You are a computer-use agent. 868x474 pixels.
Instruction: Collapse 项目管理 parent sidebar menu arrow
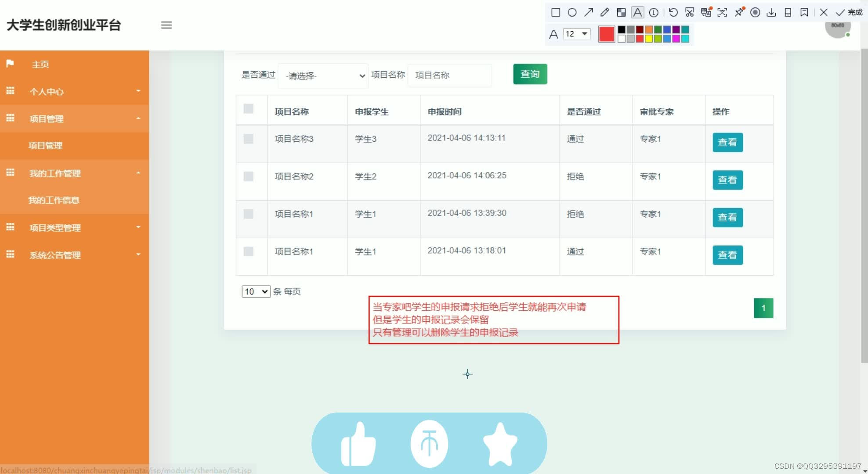(x=138, y=118)
